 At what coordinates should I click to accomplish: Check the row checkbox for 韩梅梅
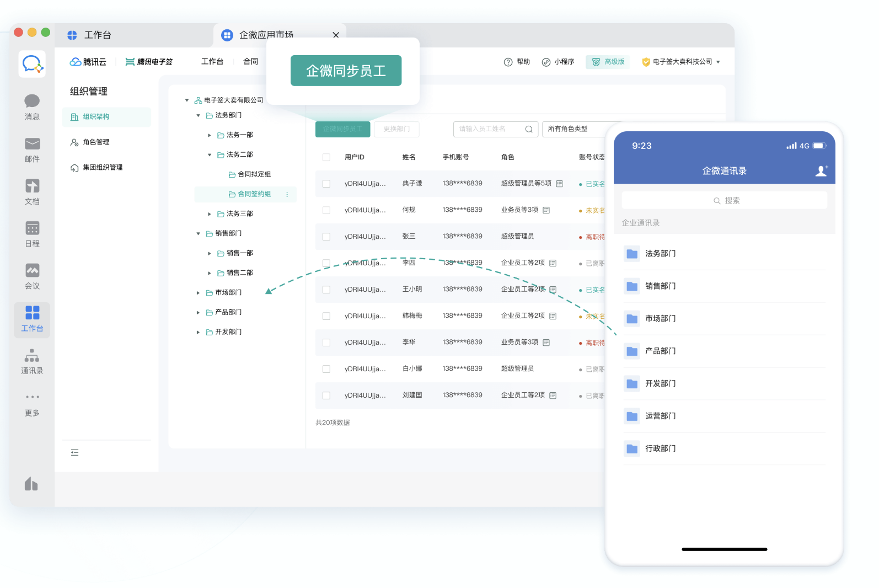coord(326,316)
